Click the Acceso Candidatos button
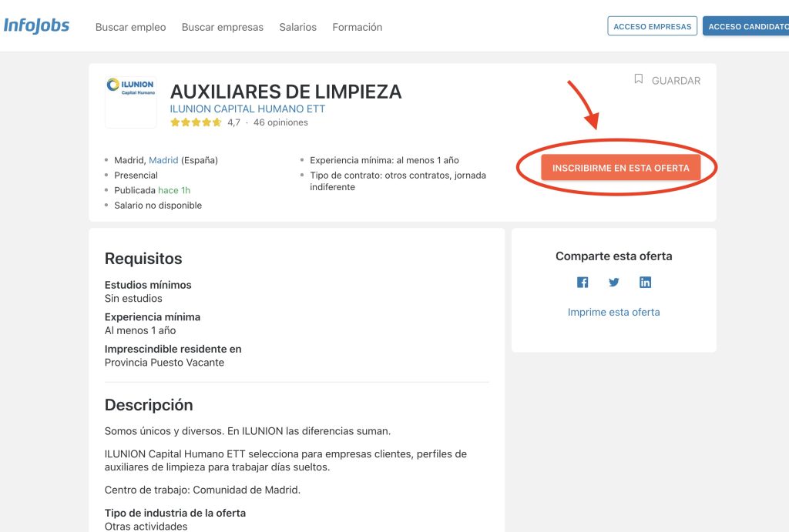Screen dimensions: 789x532 click(x=746, y=26)
